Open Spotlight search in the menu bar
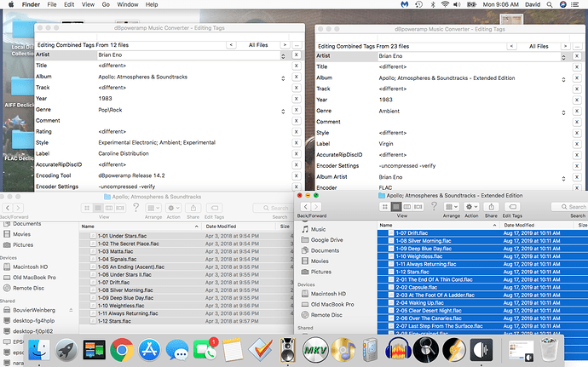Screen dimensions: 588x367 click(x=550, y=4)
